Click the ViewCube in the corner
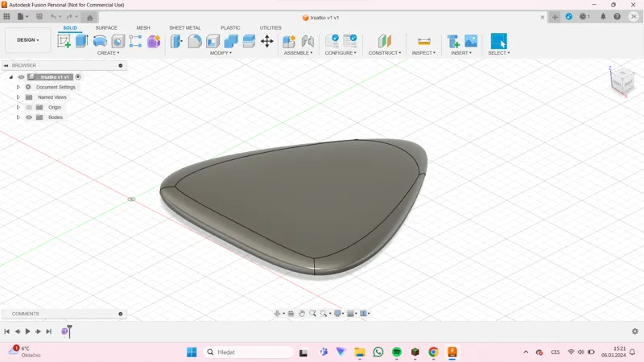The height and width of the screenshot is (362, 644). pyautogui.click(x=622, y=81)
